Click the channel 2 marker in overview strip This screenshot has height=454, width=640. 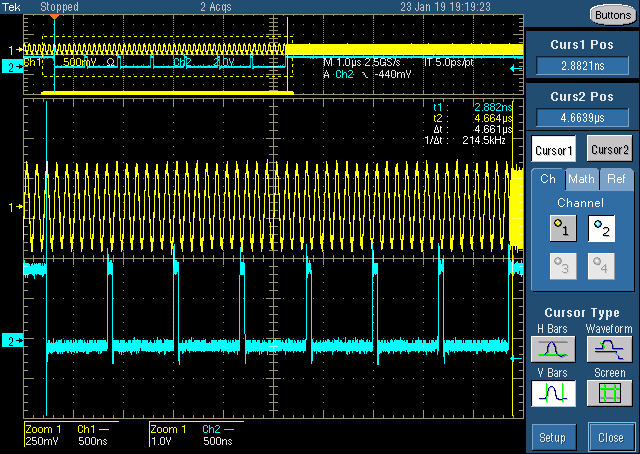[11, 67]
